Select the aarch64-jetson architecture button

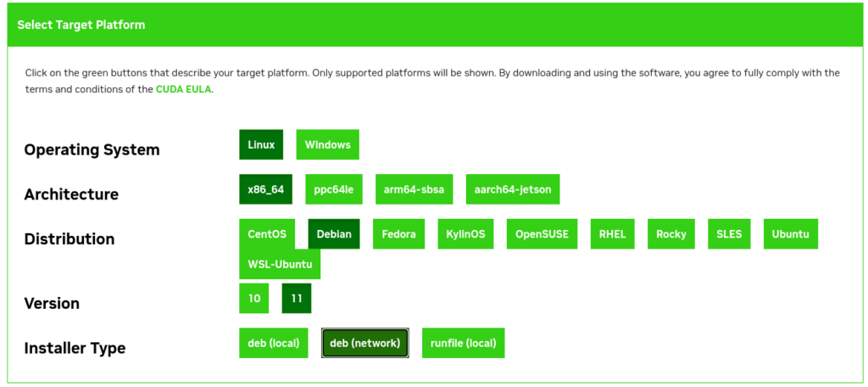point(513,189)
